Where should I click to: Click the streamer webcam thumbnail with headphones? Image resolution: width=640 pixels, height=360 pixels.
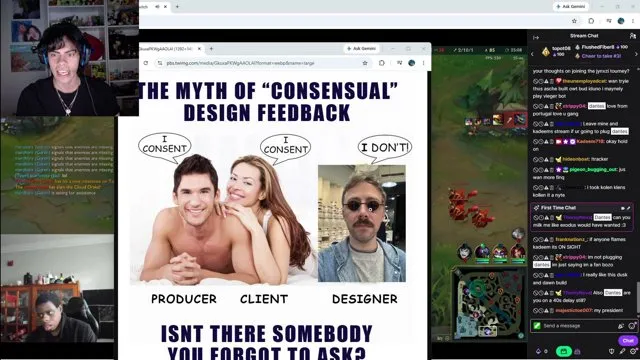tap(69, 58)
